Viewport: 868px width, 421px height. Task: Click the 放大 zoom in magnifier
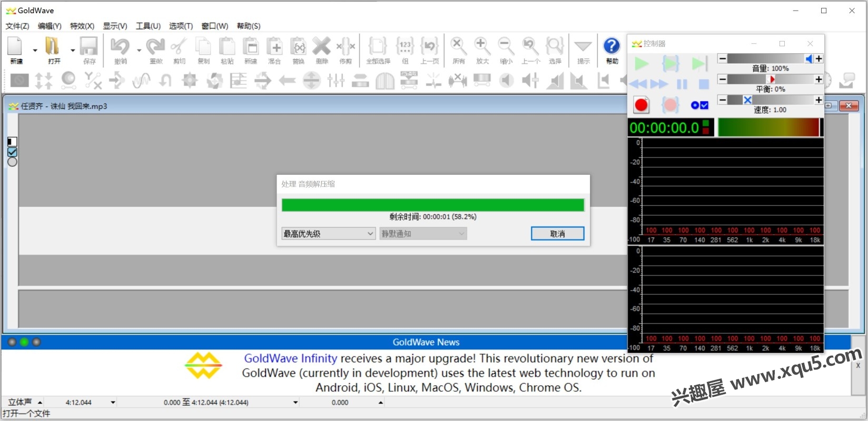click(482, 47)
